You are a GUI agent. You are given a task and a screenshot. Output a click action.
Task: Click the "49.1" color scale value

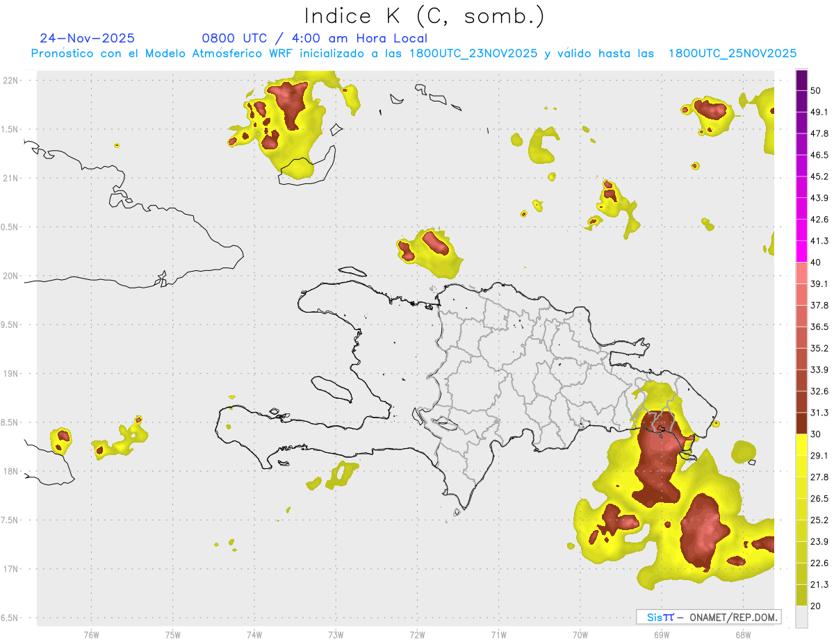819,112
